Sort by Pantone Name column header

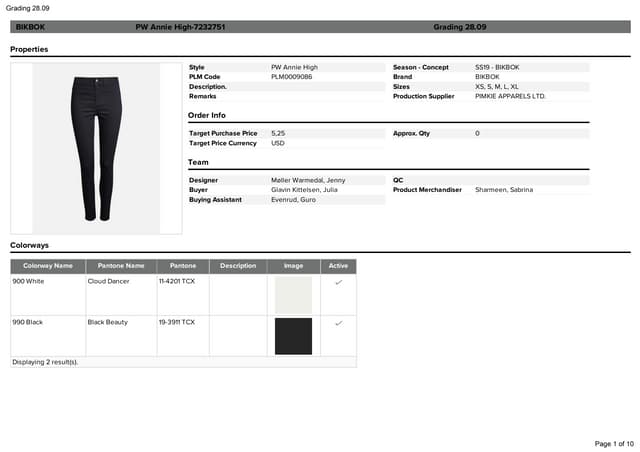coord(121,266)
